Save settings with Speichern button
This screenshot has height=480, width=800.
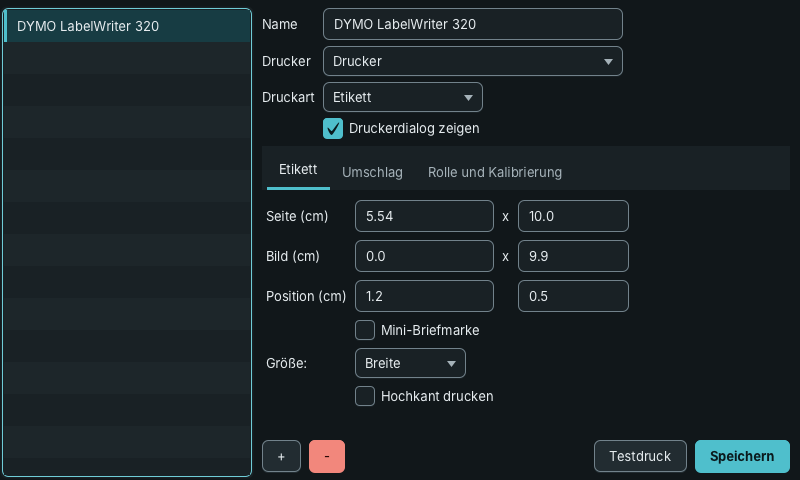pyautogui.click(x=742, y=456)
